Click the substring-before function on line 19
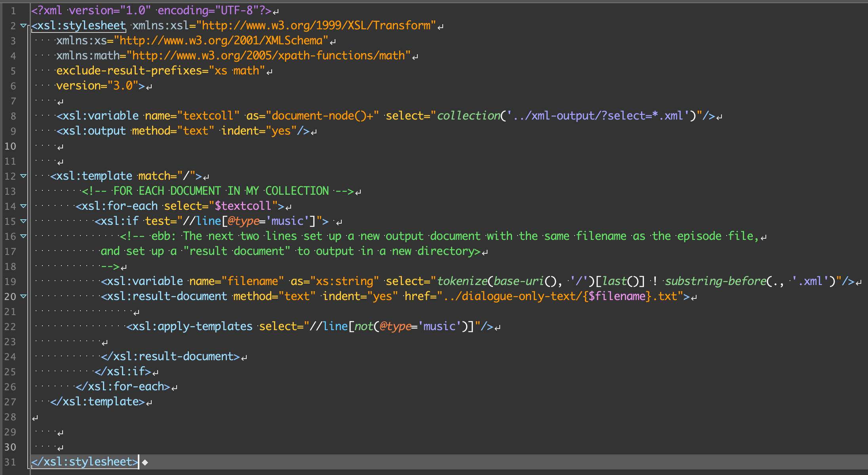The width and height of the screenshot is (868, 475). (715, 281)
